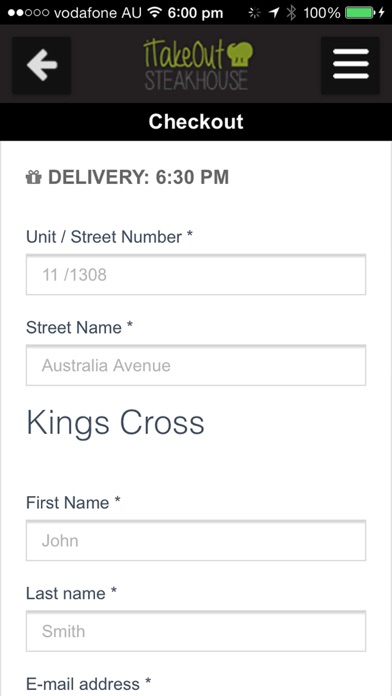
Task: Focus the Unit / Street Number field
Action: (196, 275)
